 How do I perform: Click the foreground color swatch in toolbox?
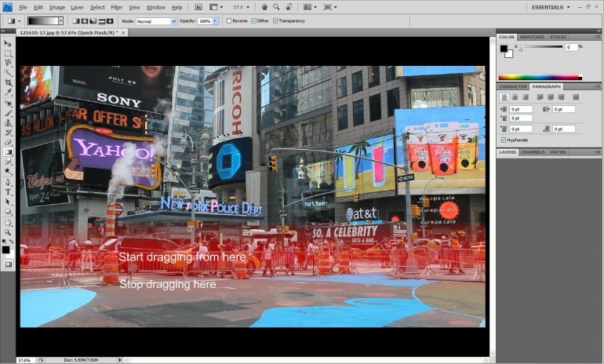coord(5,249)
